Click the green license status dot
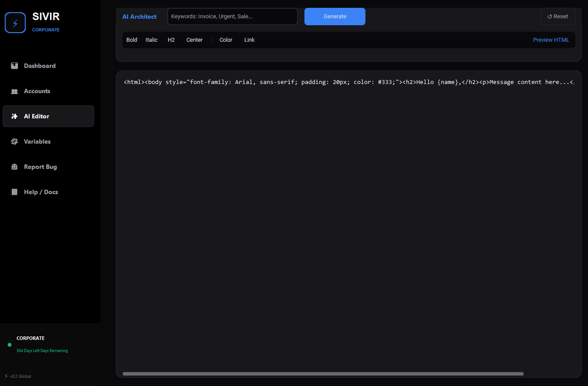This screenshot has height=386, width=588. (x=10, y=345)
